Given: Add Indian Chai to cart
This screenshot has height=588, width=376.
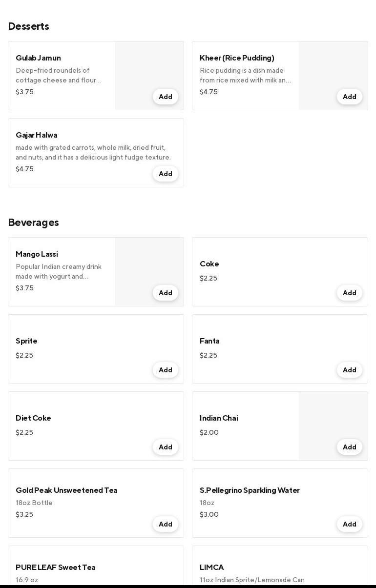Looking at the screenshot, I should 350,447.
